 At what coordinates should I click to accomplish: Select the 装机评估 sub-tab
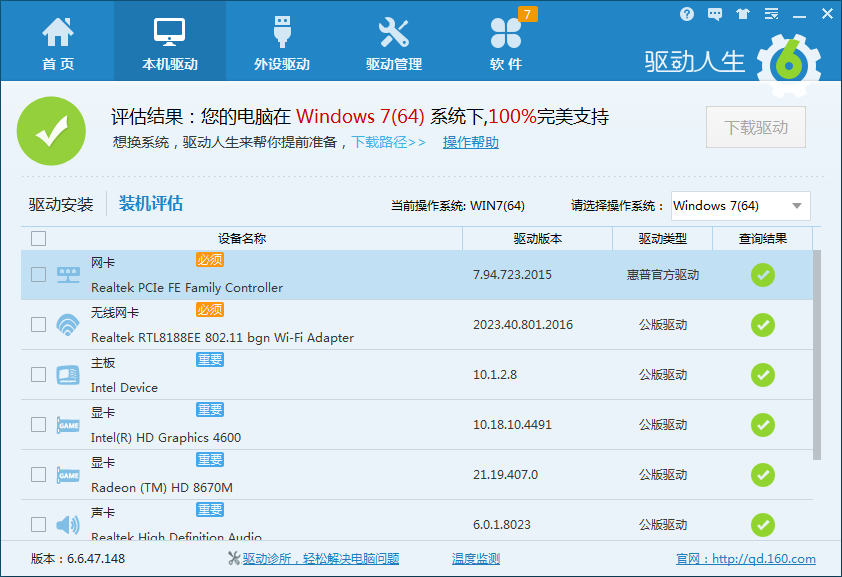pyautogui.click(x=150, y=204)
